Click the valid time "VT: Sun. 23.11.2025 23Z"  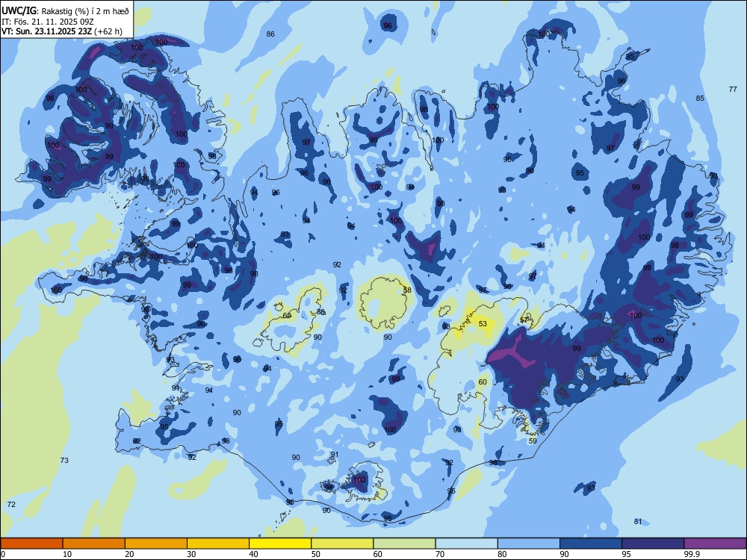pos(47,31)
